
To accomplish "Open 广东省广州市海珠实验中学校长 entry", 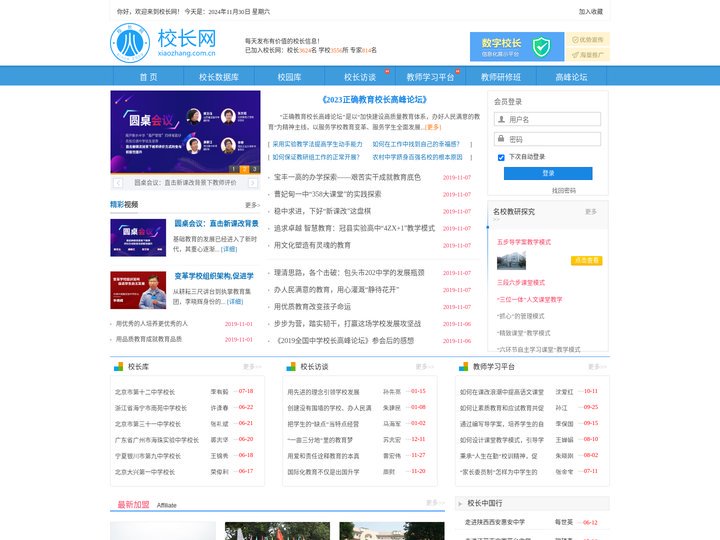I will pos(157,440).
